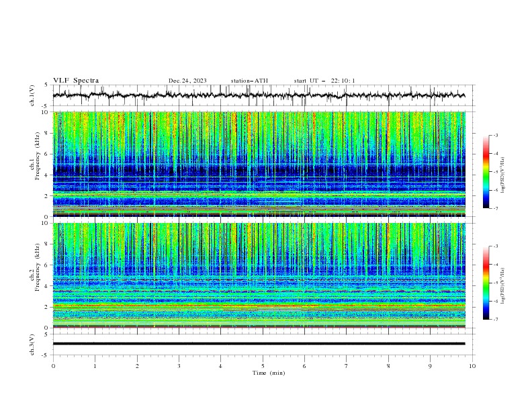Click the time axis tick label '9'
This screenshot has height=411, width=532.
430,366
